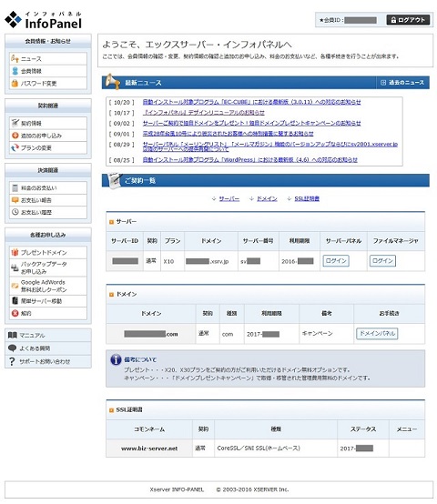Screen dimensions: 437x504
Task: Click ログイン under ファイルマネージャ
Action: click(x=382, y=261)
